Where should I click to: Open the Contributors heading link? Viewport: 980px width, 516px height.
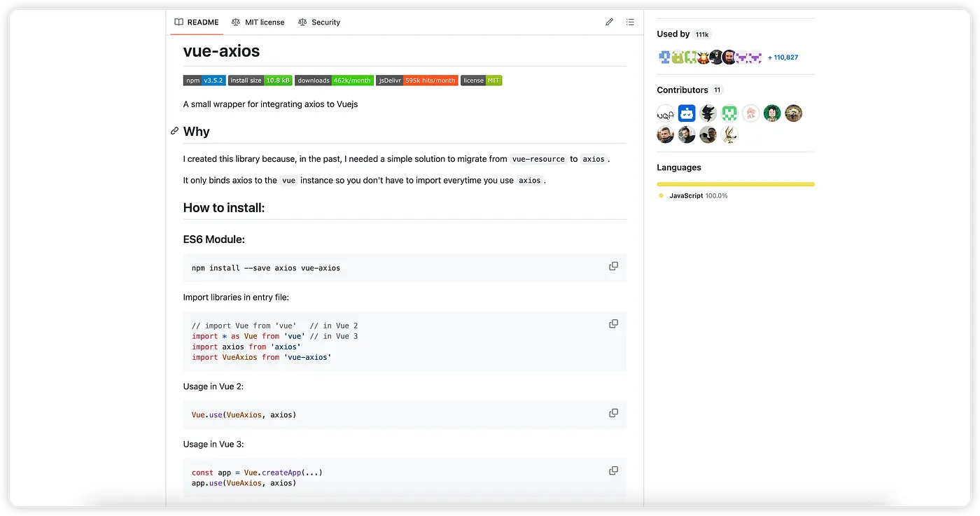tap(689, 90)
